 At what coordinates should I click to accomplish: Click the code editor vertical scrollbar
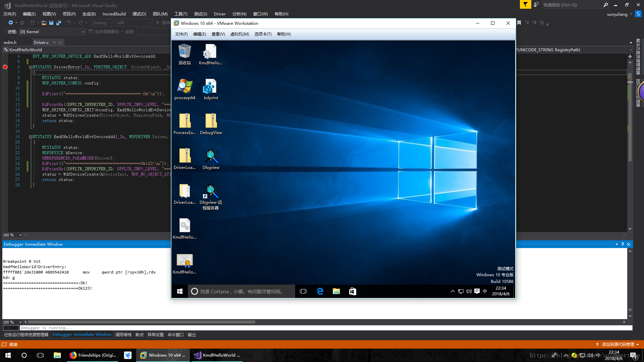[x=630, y=117]
